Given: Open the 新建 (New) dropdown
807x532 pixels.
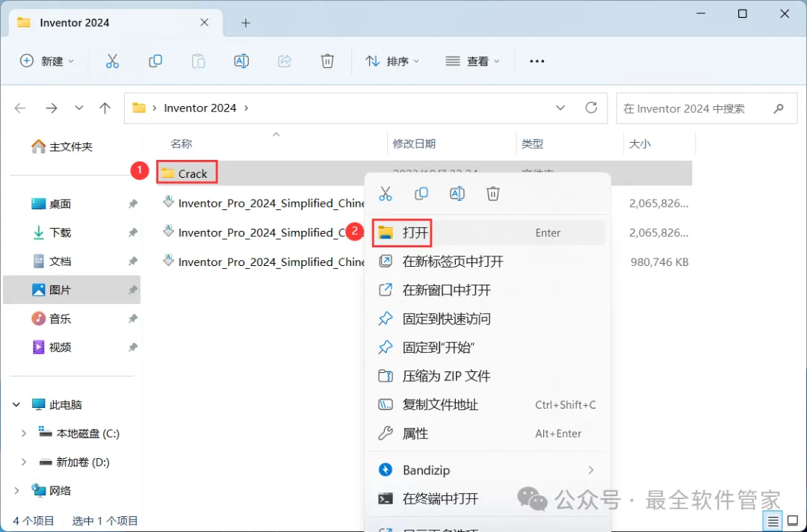Looking at the screenshot, I should click(x=47, y=61).
